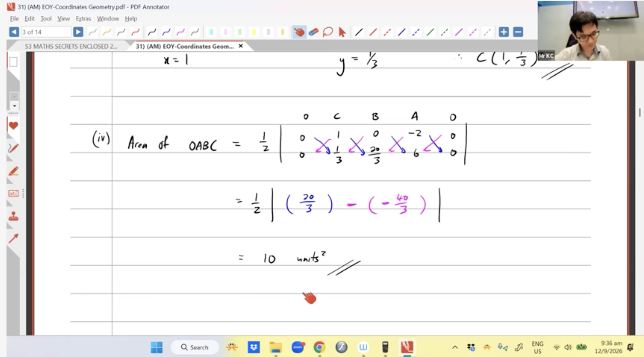
Task: Choose the green freehand pen preset
Action: pyautogui.click(x=195, y=32)
